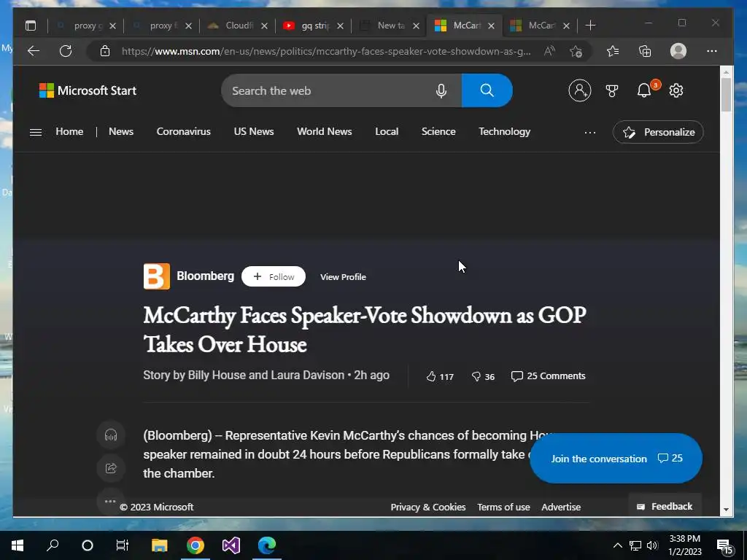Viewport: 747px width, 560px height.
Task: Open Bloomberg View Profile link
Action: 343,277
